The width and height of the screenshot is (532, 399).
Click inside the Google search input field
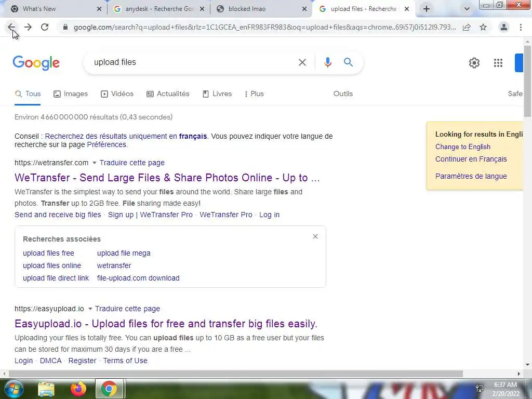pos(193,62)
